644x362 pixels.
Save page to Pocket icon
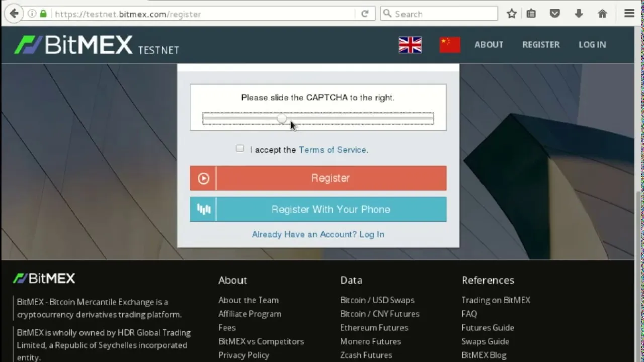point(555,14)
